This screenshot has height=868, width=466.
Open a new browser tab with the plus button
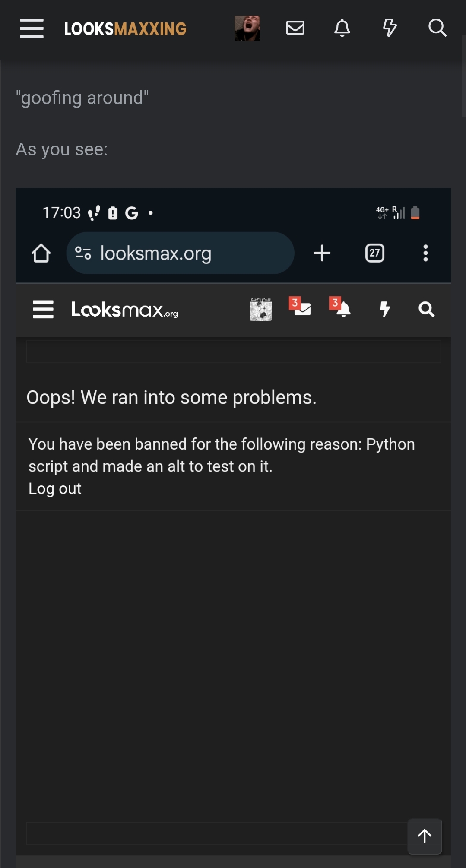[322, 253]
